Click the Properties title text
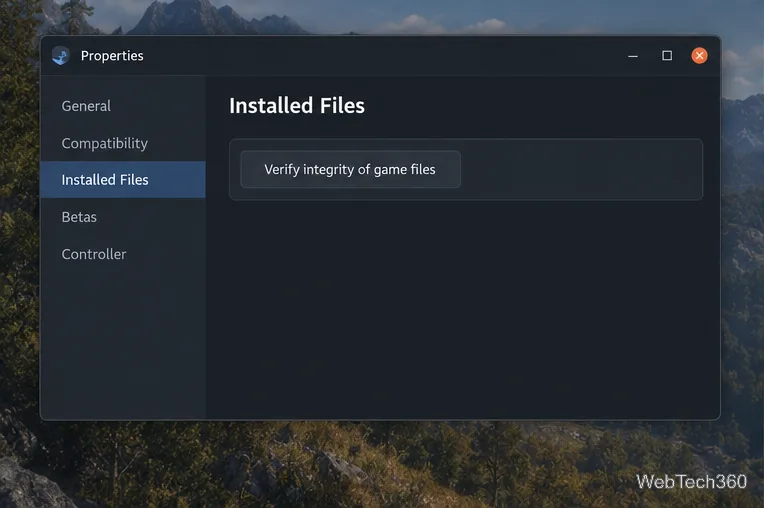 112,56
